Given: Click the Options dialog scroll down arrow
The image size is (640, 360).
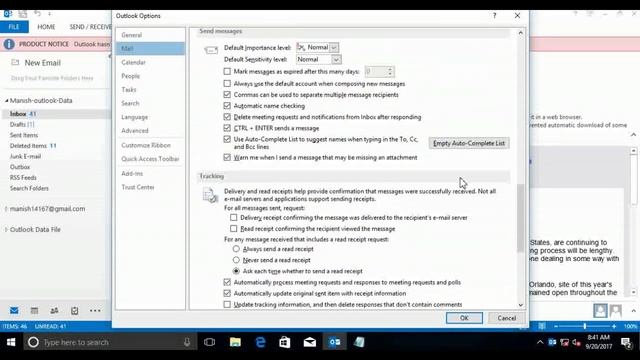Looking at the screenshot, I should point(520,305).
